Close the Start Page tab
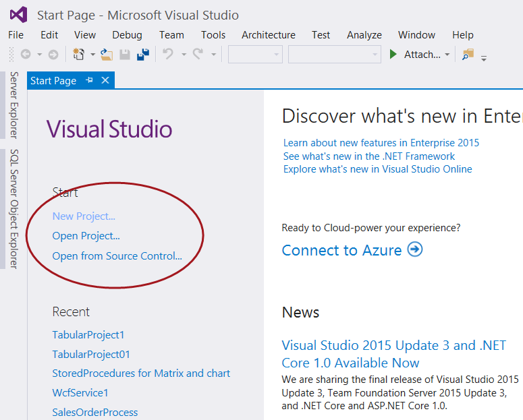This screenshot has width=523, height=420. 105,80
